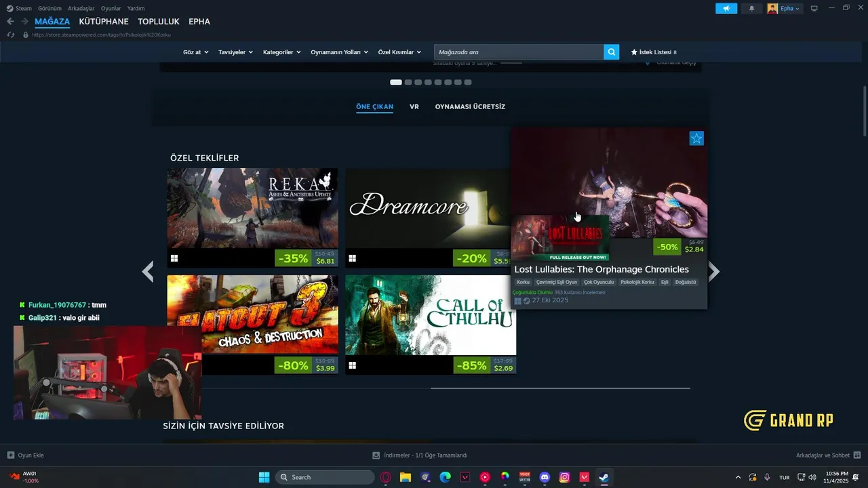Open friends and chat icon at bottom right
Screen dimensions: 868x488
click(857, 455)
